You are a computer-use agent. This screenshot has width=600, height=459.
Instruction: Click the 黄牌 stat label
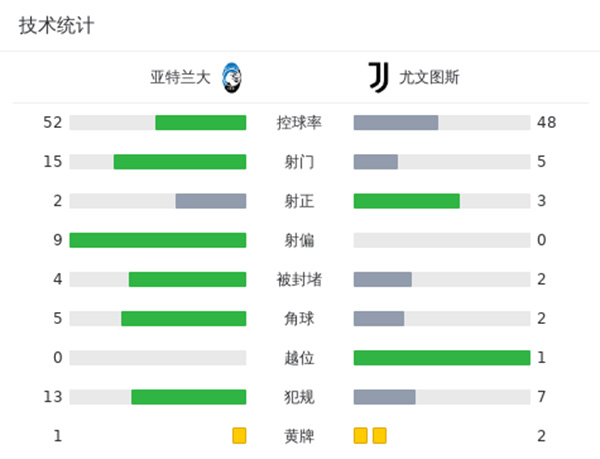(299, 436)
